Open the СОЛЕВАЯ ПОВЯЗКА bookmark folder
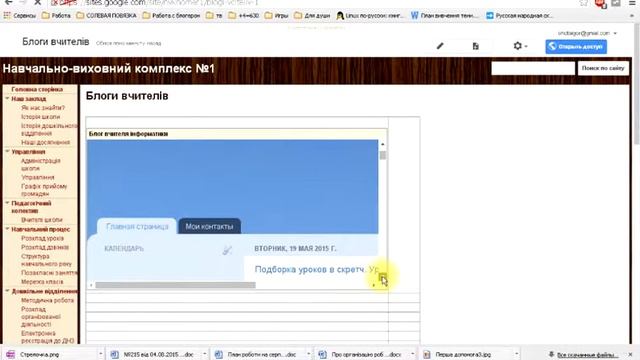Image resolution: width=640 pixels, height=360 pixels. coord(107,16)
